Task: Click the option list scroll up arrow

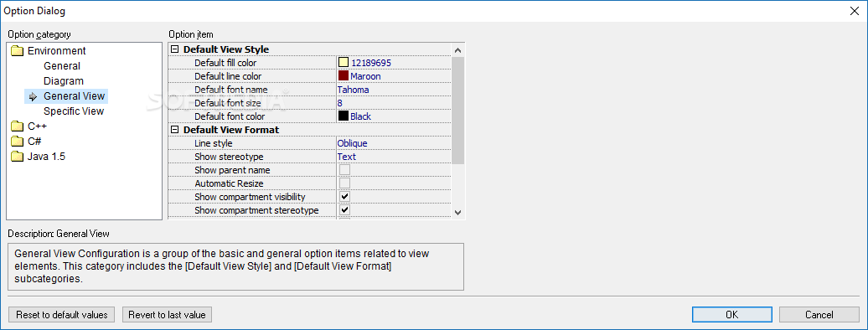Action: click(457, 49)
